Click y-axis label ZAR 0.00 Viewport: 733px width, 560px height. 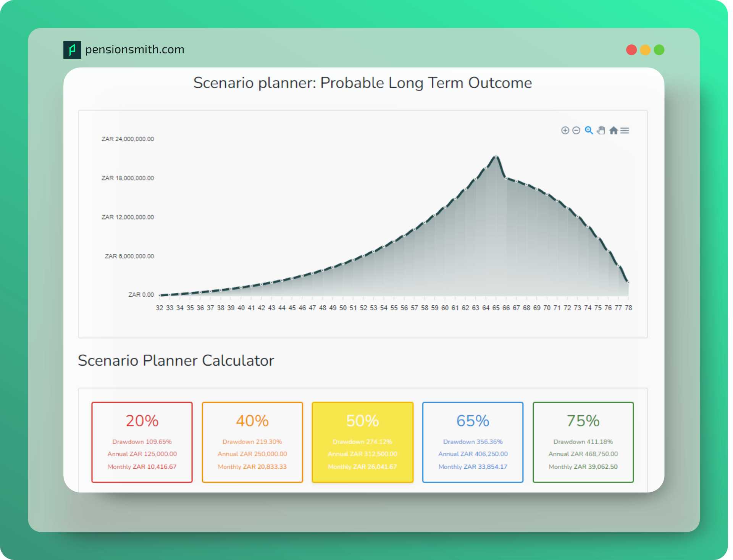tap(141, 295)
